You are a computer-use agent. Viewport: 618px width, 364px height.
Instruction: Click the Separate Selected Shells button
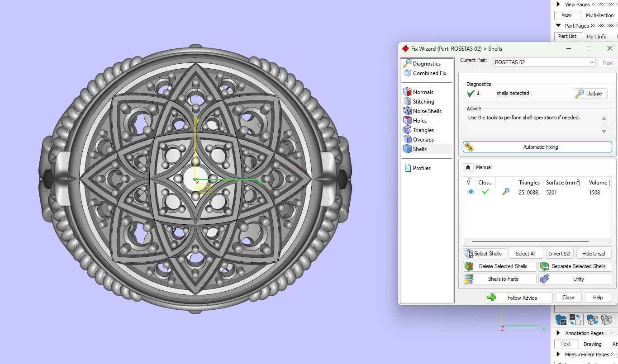[575, 266]
